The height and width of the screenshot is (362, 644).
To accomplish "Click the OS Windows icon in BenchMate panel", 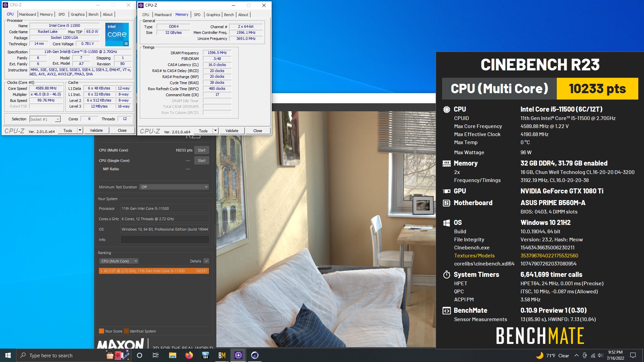I will 446,223.
